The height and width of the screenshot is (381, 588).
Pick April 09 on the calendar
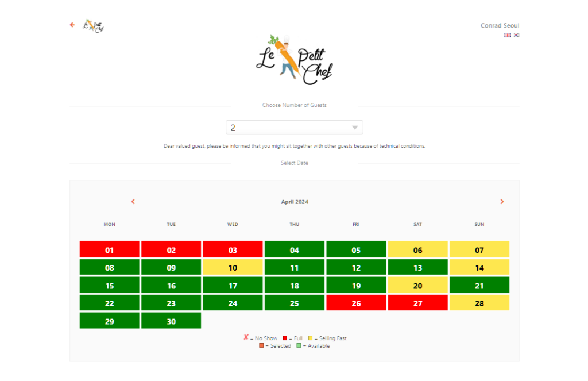click(171, 267)
